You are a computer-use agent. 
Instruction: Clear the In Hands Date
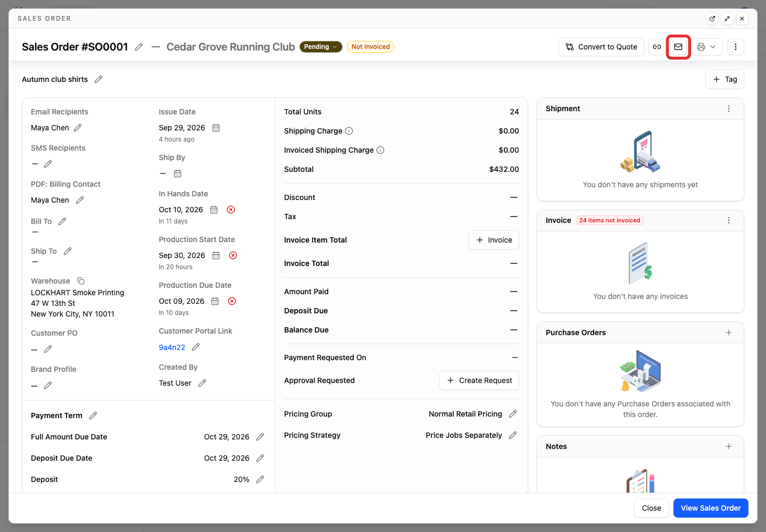coord(231,210)
